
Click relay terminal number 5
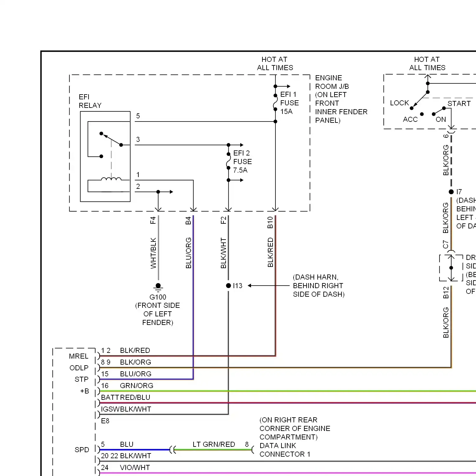pos(138,116)
